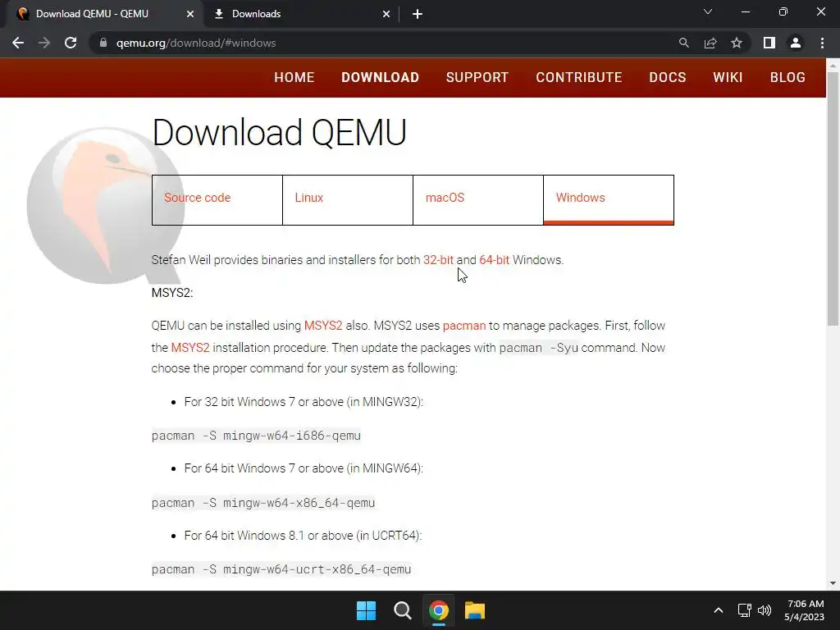
Task: Close the Download QEMU tab
Action: pyautogui.click(x=190, y=14)
